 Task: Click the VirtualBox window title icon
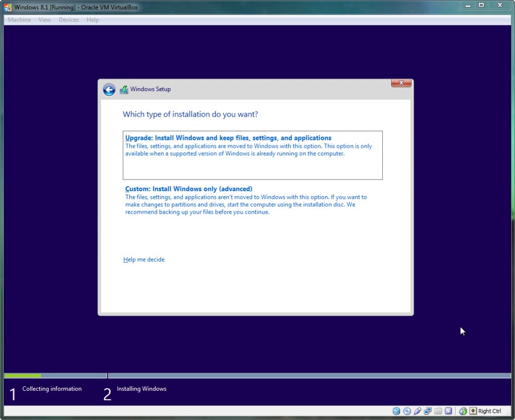click(8, 7)
